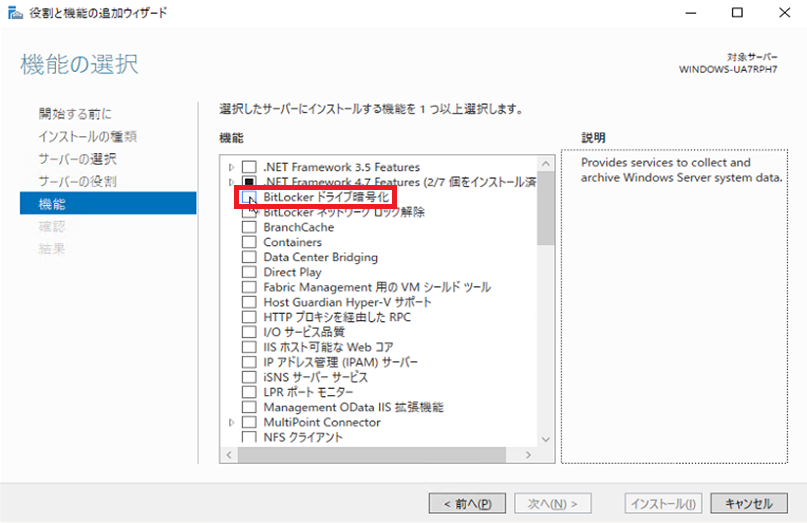
Task: Open the サーバーの役割 step
Action: (x=77, y=181)
